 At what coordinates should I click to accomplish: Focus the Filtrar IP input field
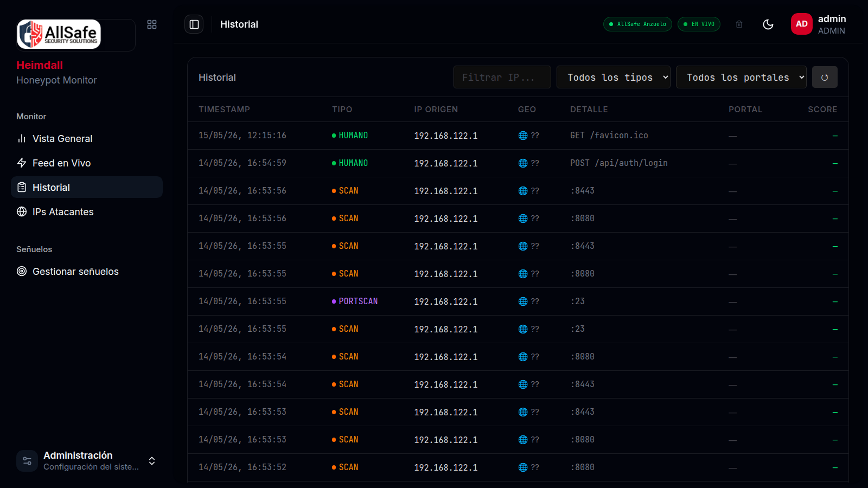point(502,78)
